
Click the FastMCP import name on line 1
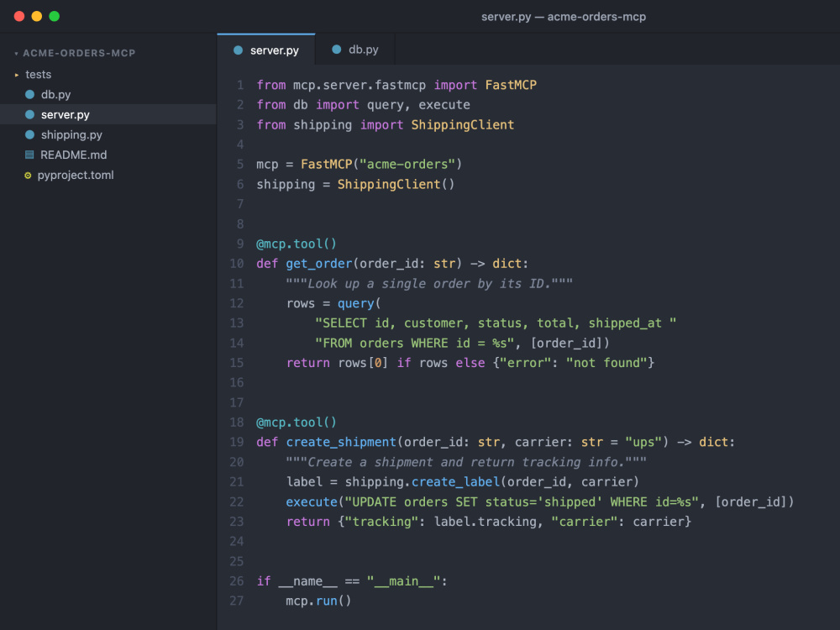(x=511, y=85)
